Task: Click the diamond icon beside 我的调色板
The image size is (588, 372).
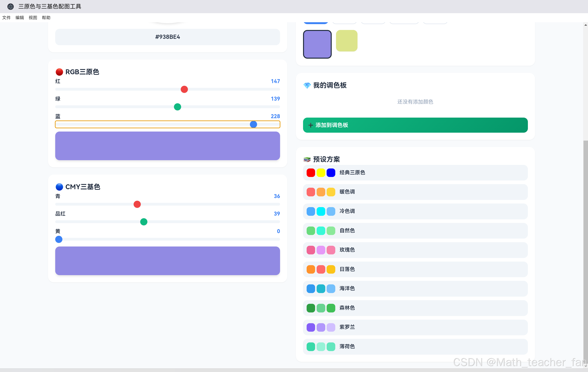Action: [307, 85]
